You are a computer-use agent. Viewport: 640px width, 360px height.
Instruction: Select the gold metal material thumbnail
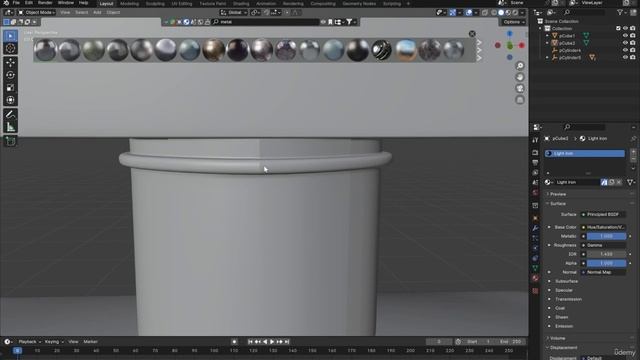[213, 50]
